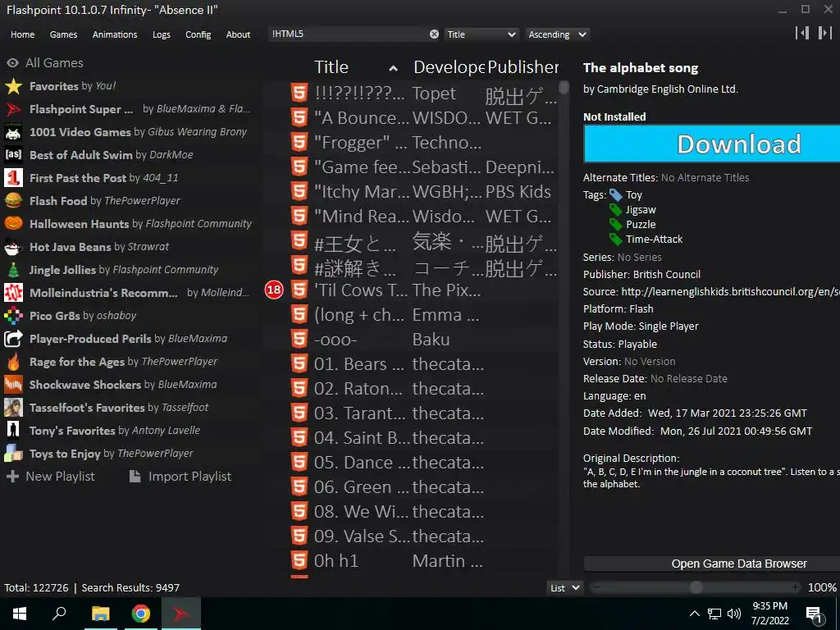840x630 pixels.
Task: Click HTML5 icon next to Oh h1
Action: pyautogui.click(x=299, y=561)
